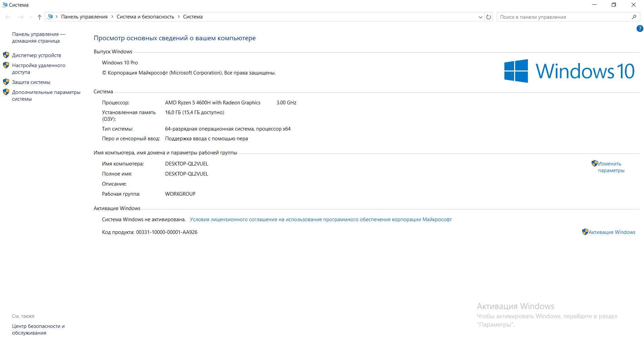The image size is (644, 344).
Task: Click shield icon next to Активация Windows link
Action: 585,232
